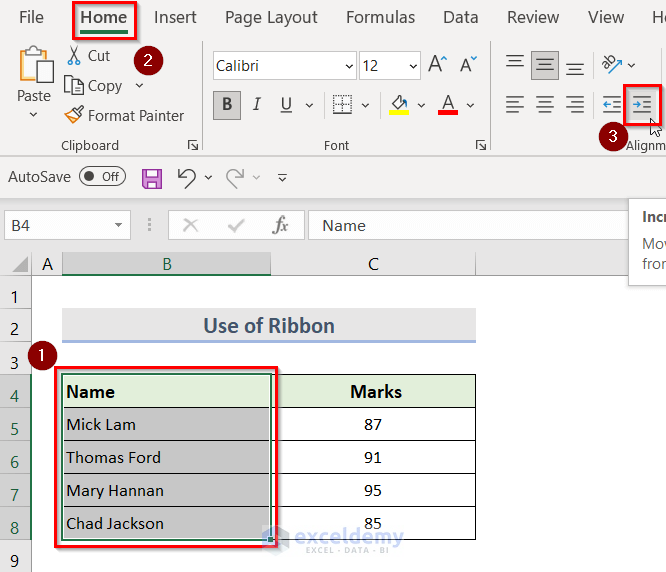Undo the last action
This screenshot has width=666, height=572.
tap(186, 178)
